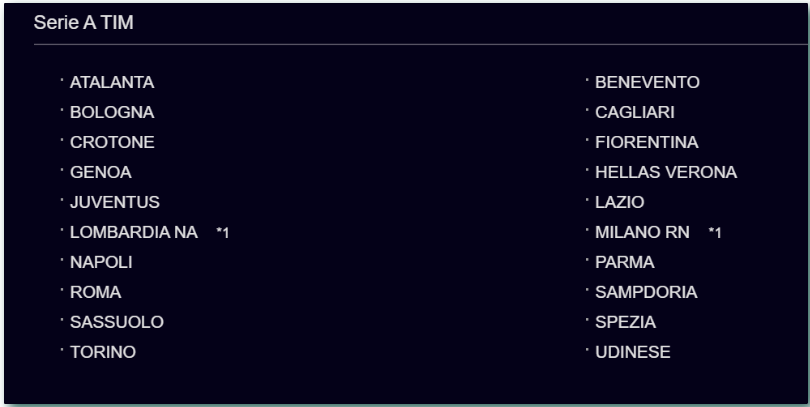Pick NAPOLI from the team list
The height and width of the screenshot is (407, 810).
coord(101,262)
